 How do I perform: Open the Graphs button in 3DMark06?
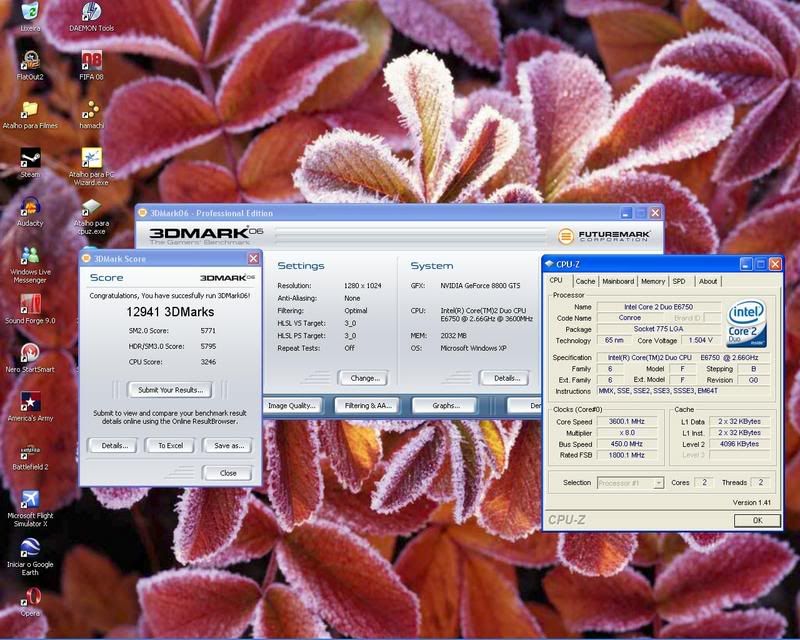[x=444, y=406]
